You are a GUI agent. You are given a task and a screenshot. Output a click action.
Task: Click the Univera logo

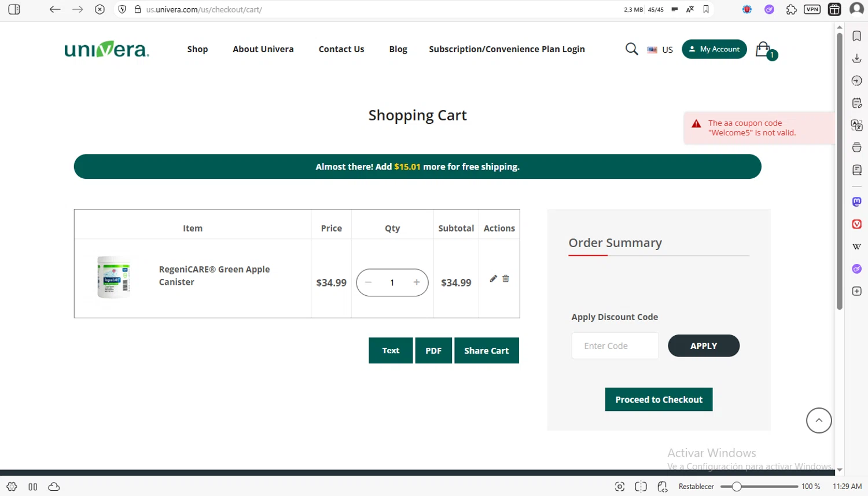107,49
